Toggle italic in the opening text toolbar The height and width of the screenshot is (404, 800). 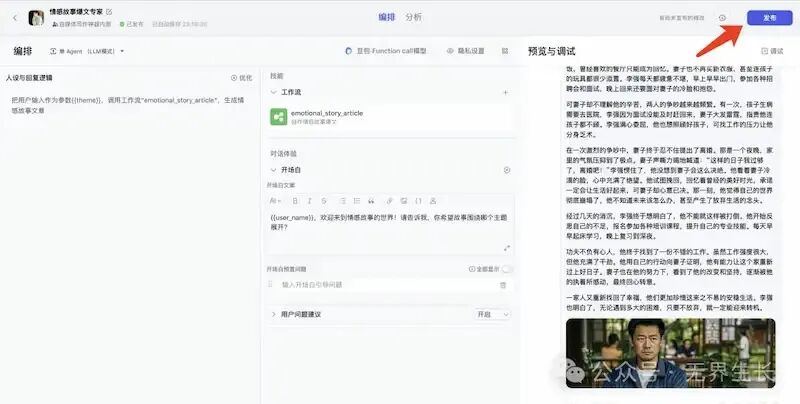[309, 200]
